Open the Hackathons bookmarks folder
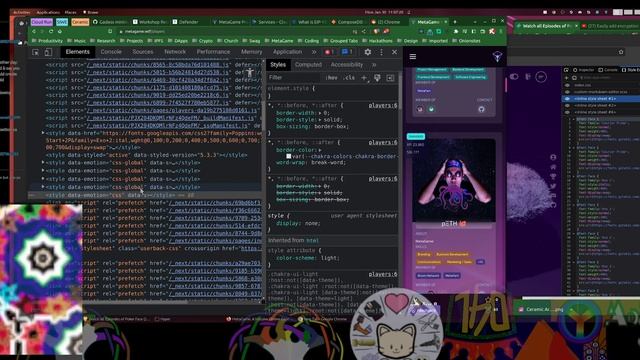Image resolution: width=640 pixels, height=360 pixels. point(378,41)
